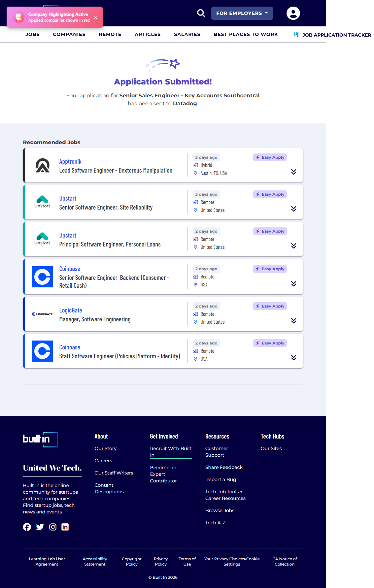Click the search magnifier icon
This screenshot has height=588, width=374.
[201, 13]
